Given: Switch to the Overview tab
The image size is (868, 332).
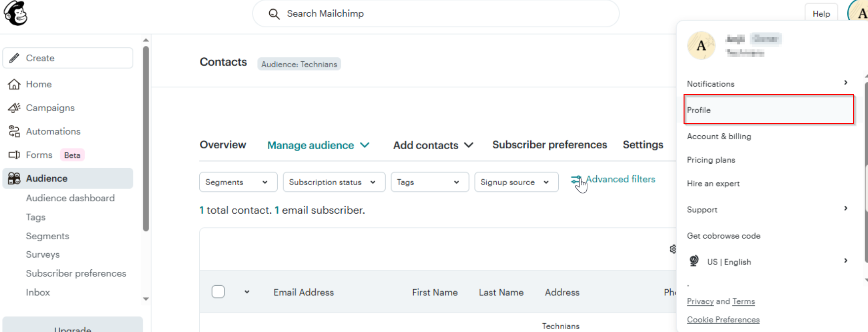Looking at the screenshot, I should [222, 145].
